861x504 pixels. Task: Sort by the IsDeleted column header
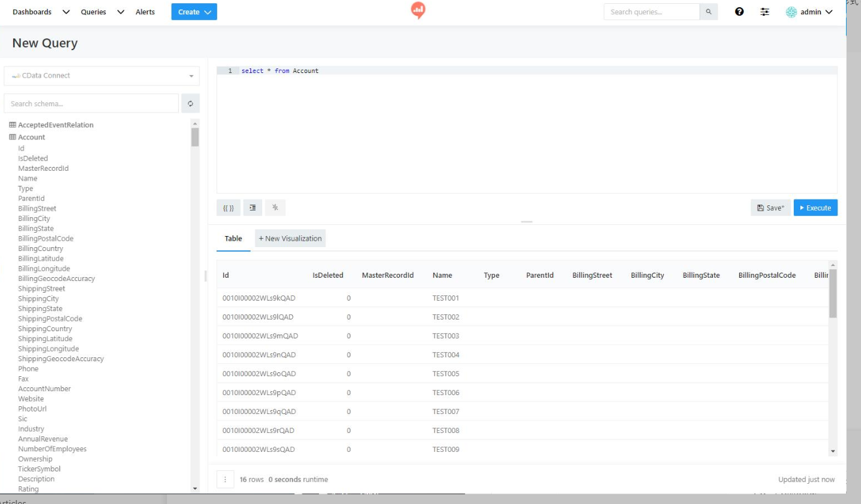[x=328, y=275]
